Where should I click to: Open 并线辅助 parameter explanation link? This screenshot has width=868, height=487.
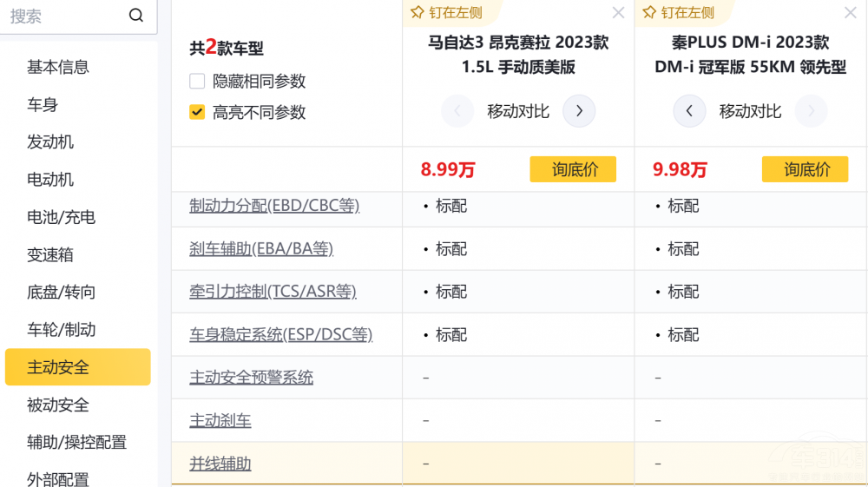(x=220, y=464)
